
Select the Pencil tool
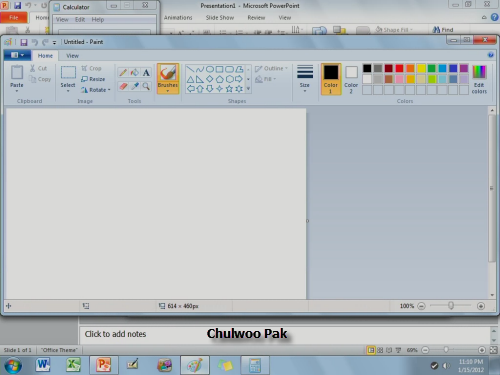coord(123,73)
